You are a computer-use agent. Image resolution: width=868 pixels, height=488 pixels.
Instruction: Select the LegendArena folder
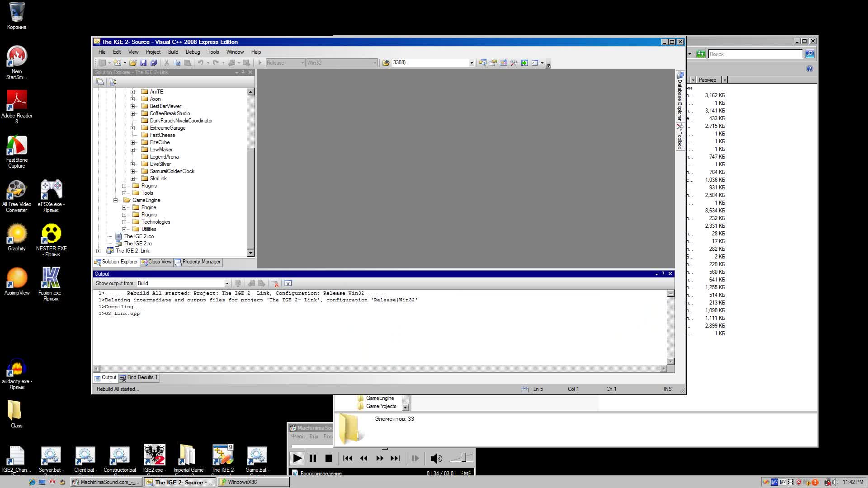(x=164, y=157)
